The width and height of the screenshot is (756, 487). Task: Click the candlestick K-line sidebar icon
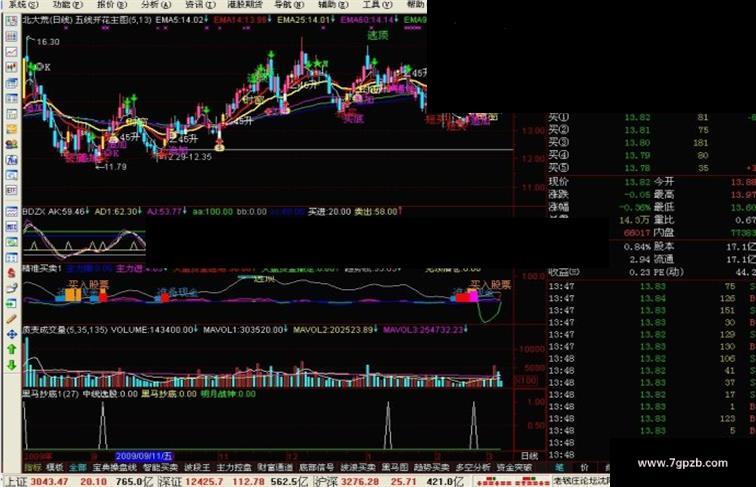point(12,68)
